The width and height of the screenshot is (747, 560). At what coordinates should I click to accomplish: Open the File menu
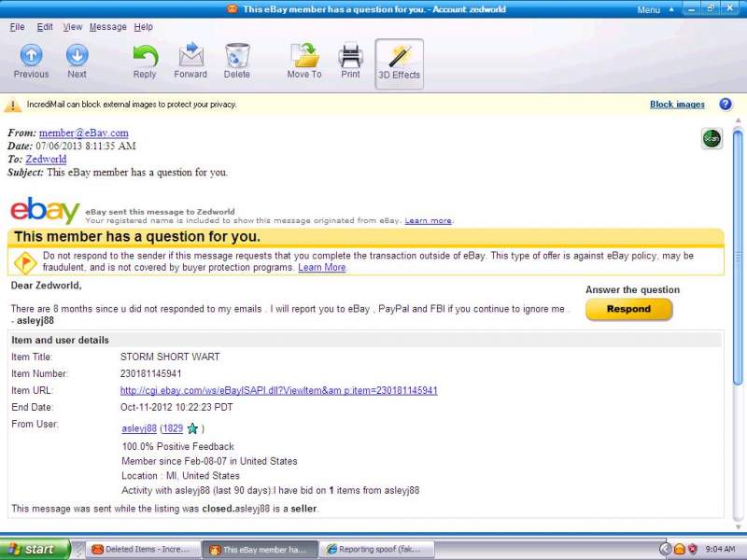[x=17, y=27]
